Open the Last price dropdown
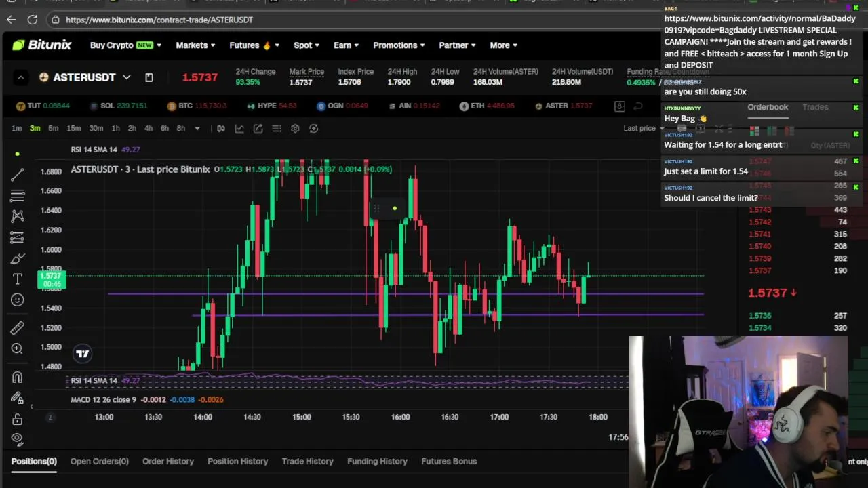The width and height of the screenshot is (868, 488). coord(644,128)
